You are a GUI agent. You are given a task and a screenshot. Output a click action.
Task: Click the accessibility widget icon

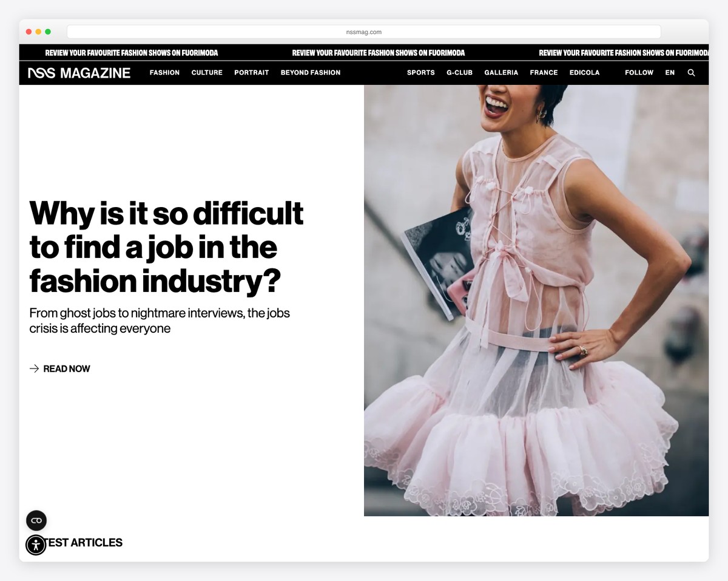pyautogui.click(x=36, y=545)
